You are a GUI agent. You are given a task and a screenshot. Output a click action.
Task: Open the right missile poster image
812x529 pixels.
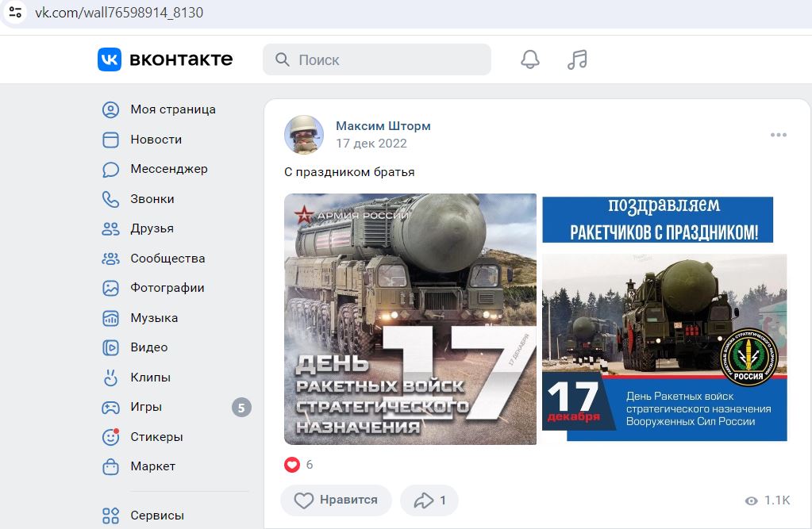click(x=665, y=320)
